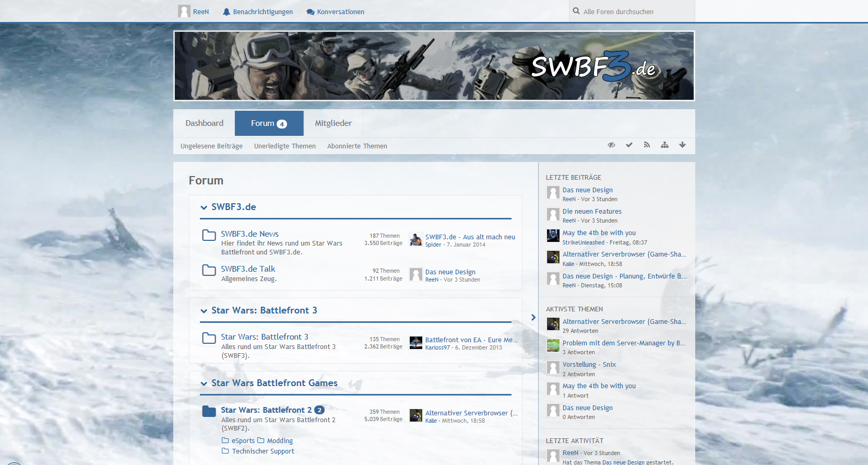Image resolution: width=868 pixels, height=465 pixels.
Task: Open Abonnierte Themen submenu item
Action: [x=357, y=146]
